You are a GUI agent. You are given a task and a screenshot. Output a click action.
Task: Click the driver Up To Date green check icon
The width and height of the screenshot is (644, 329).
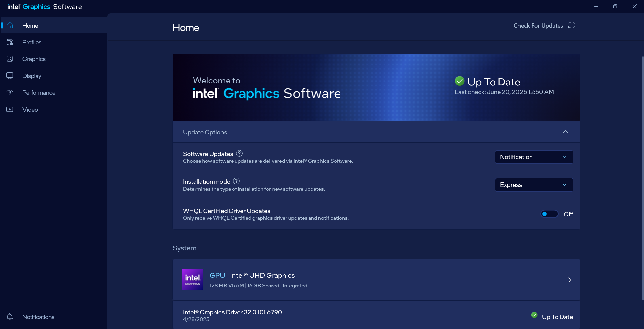(x=534, y=315)
